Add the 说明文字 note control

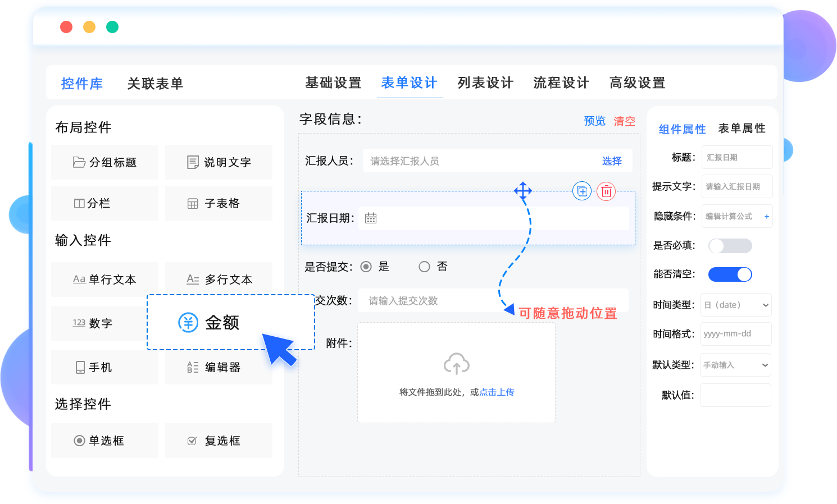pos(219,162)
